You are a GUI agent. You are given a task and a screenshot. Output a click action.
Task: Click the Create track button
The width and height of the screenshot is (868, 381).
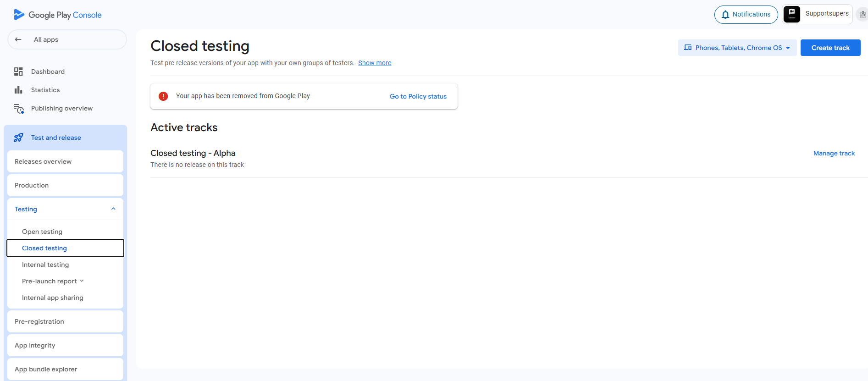coord(830,48)
